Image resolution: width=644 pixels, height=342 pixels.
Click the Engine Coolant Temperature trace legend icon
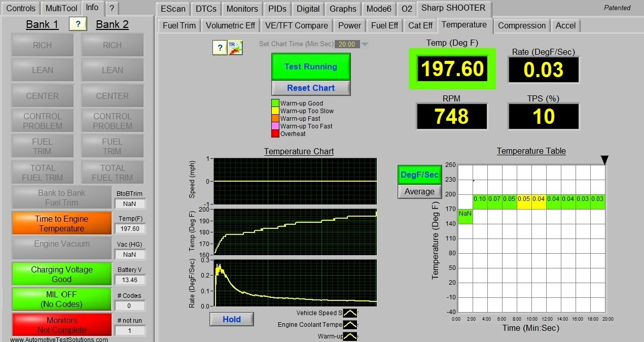point(350,324)
